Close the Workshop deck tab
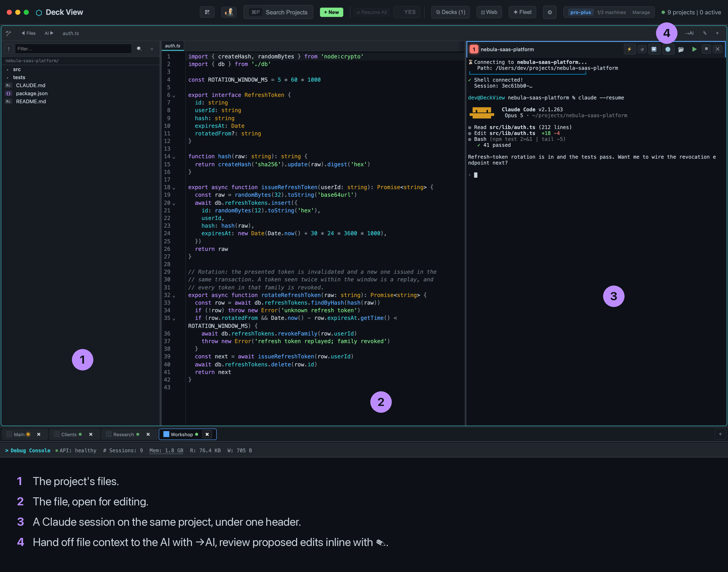 coord(207,434)
